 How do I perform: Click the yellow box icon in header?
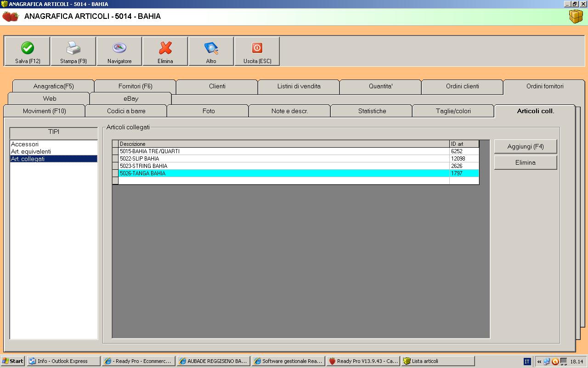[576, 16]
